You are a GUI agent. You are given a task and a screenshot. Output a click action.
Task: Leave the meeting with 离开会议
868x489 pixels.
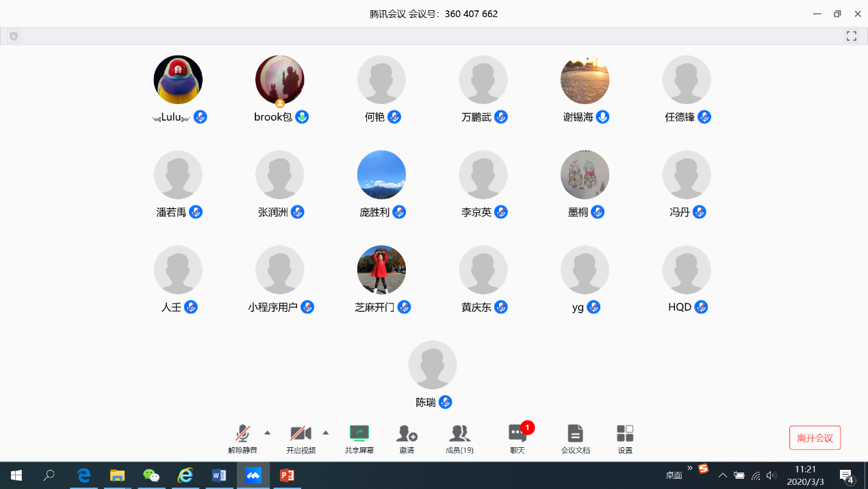click(815, 438)
